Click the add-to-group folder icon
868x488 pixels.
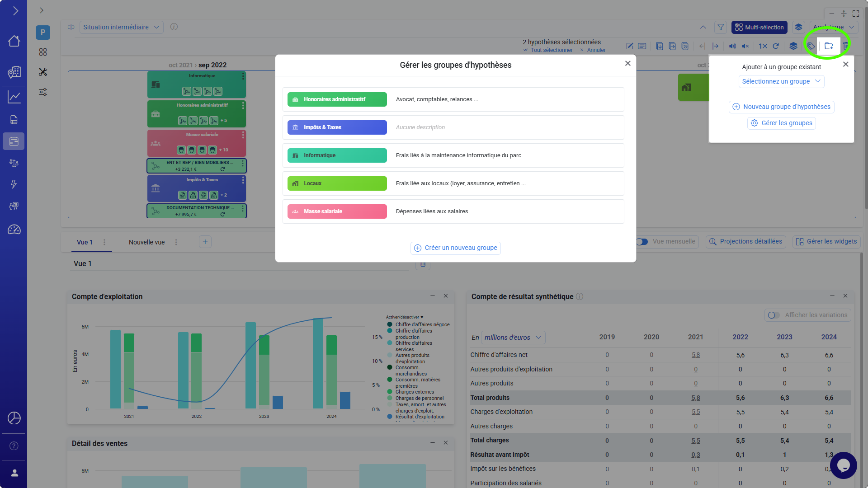click(828, 46)
